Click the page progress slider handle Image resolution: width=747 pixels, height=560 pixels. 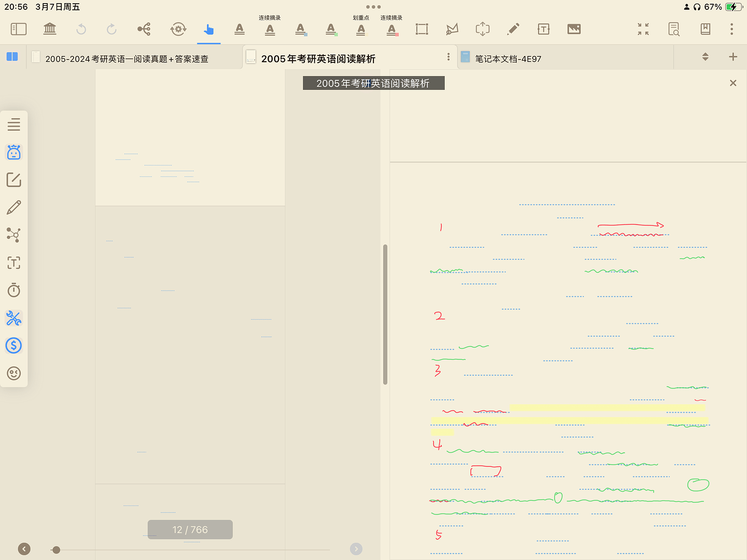point(57,550)
